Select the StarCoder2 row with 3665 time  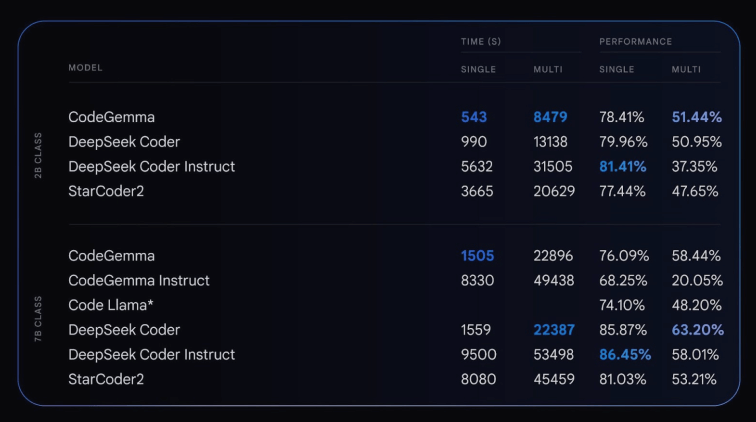[x=107, y=191]
